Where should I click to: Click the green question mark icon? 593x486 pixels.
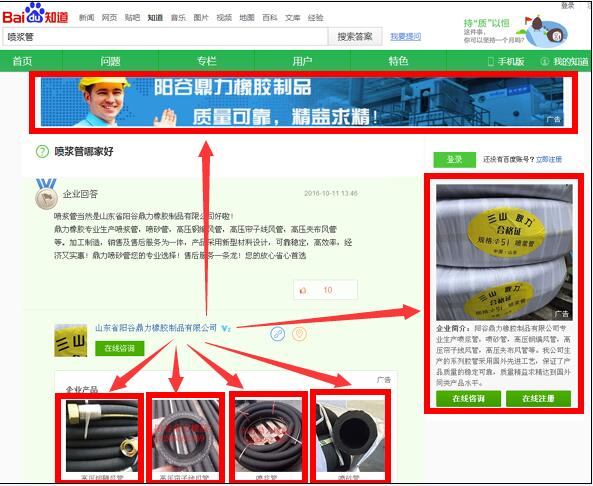tap(42, 151)
